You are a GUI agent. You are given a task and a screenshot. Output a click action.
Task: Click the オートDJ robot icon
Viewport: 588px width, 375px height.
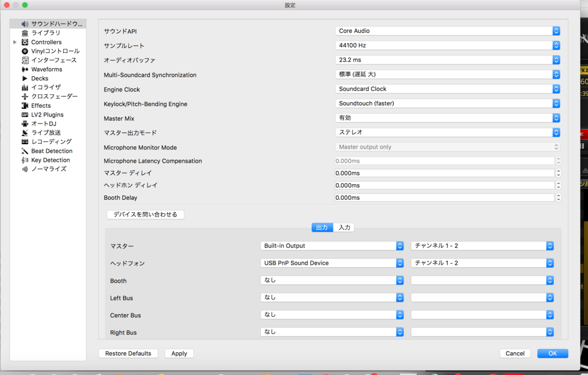(25, 123)
